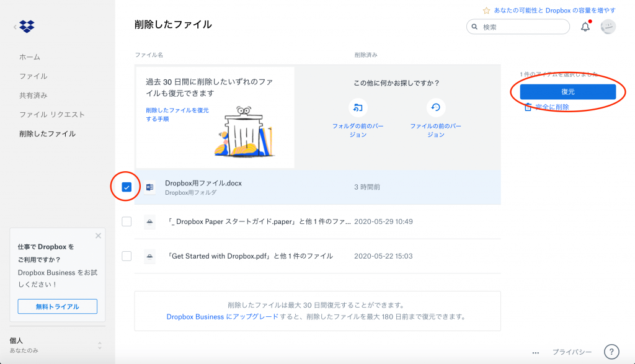The width and height of the screenshot is (635, 364).
Task: Open the three-dot more menu in footer
Action: [x=536, y=353]
